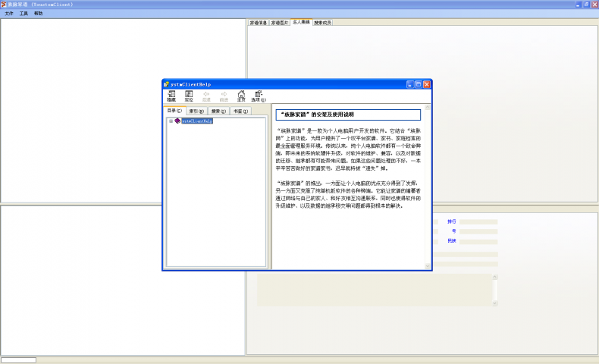The height and width of the screenshot is (364, 599).
Task: Click the 后退 (Back) arrow icon
Action: [x=206, y=95]
